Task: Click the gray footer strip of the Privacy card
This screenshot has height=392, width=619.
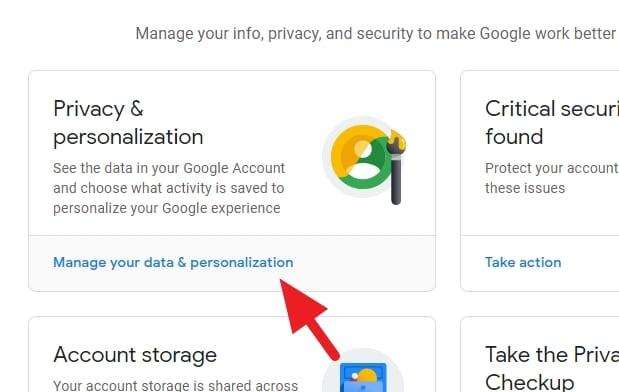Action: pyautogui.click(x=232, y=263)
